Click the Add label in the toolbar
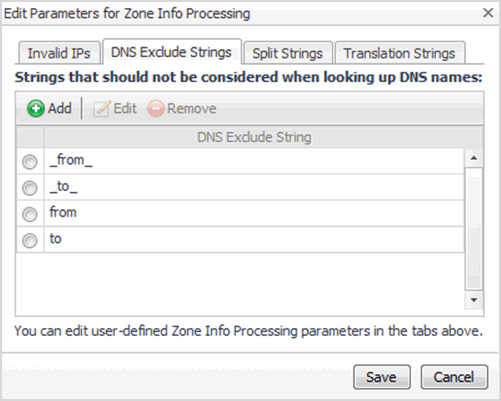The height and width of the screenshot is (401, 501). [59, 108]
